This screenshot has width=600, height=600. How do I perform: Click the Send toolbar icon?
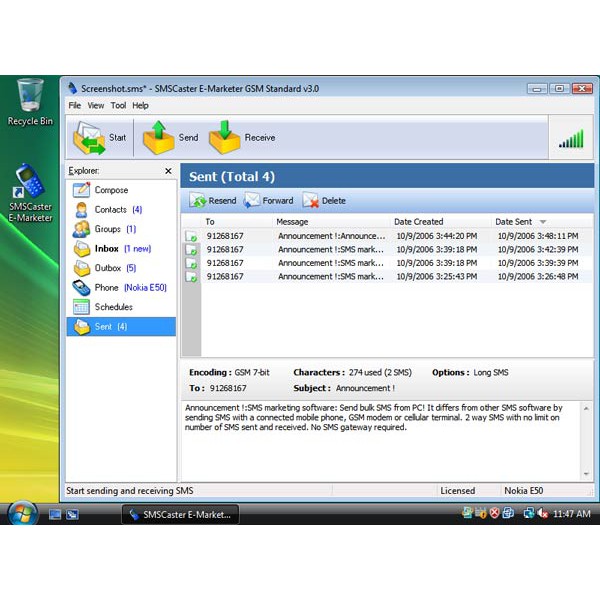[x=158, y=137]
